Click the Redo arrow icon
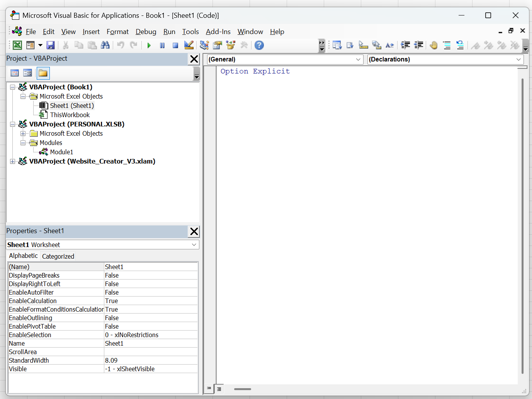The height and width of the screenshot is (399, 532). pos(134,45)
